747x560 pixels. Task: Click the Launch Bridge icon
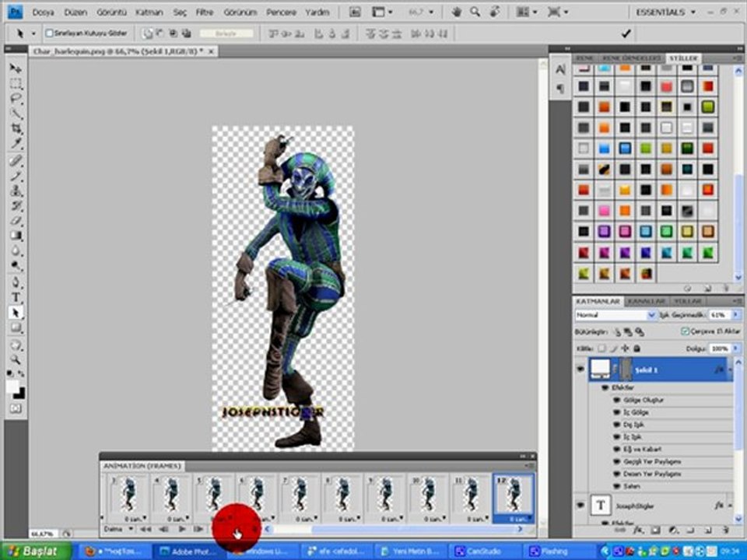pos(355,12)
